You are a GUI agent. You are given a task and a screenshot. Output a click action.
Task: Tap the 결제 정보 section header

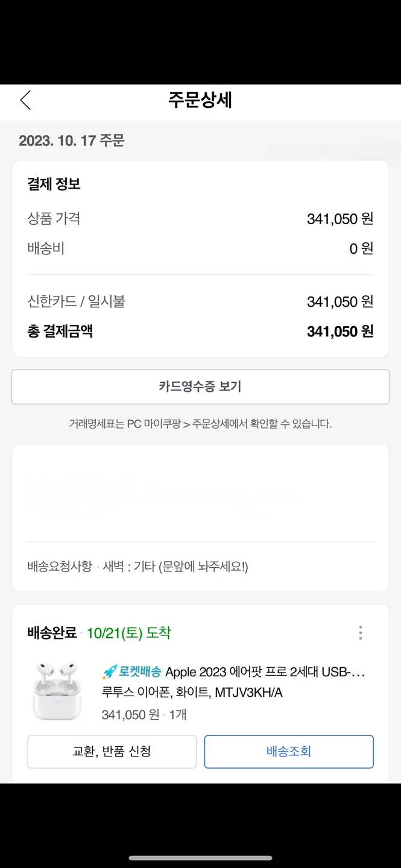[x=54, y=184]
